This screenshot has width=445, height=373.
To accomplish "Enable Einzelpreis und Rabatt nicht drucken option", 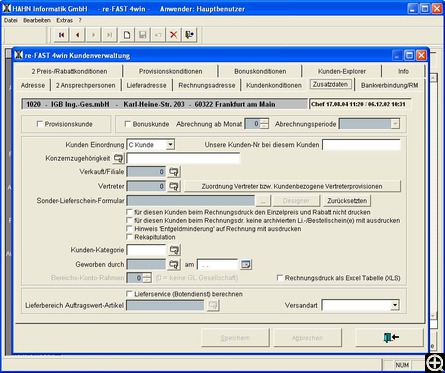I will tap(129, 212).
